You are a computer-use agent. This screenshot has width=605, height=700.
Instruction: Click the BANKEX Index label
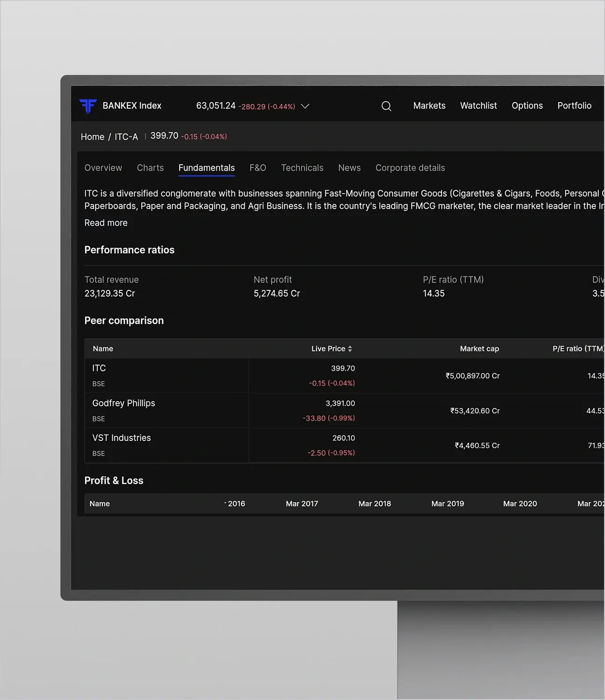[132, 106]
